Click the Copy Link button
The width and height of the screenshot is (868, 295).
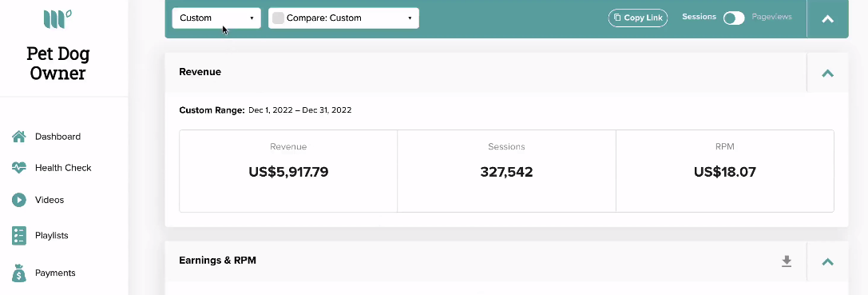(x=638, y=18)
